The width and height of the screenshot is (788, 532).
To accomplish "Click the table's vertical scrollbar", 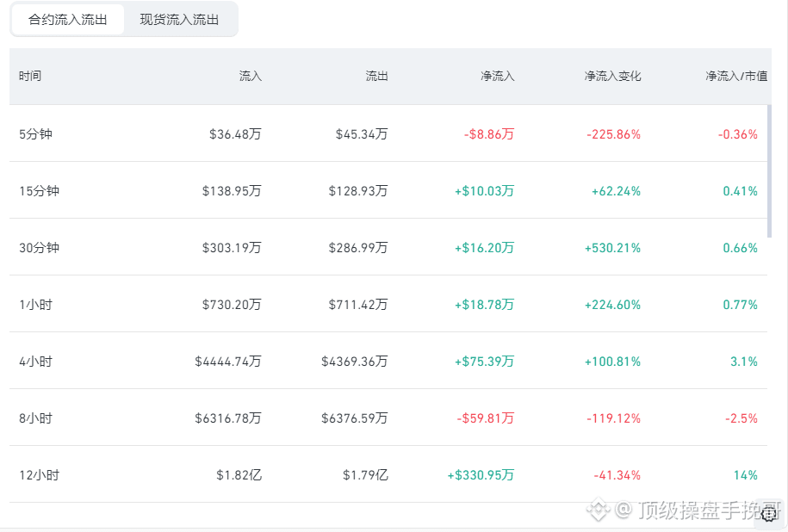I will pos(769,170).
